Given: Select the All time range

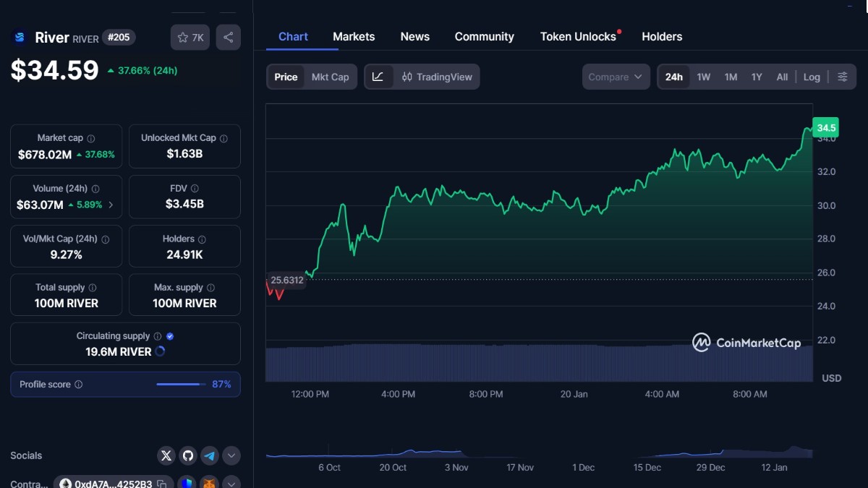Looking at the screenshot, I should pyautogui.click(x=782, y=77).
